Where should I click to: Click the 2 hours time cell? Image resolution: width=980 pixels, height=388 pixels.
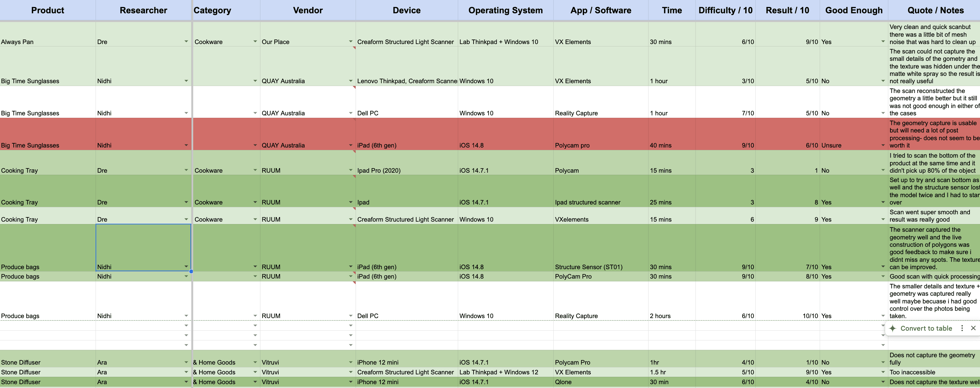coord(672,301)
